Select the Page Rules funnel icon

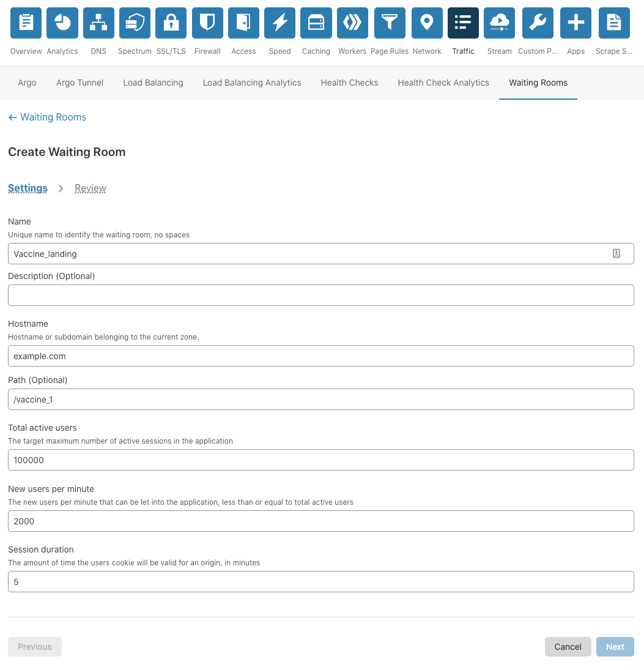[x=390, y=23]
